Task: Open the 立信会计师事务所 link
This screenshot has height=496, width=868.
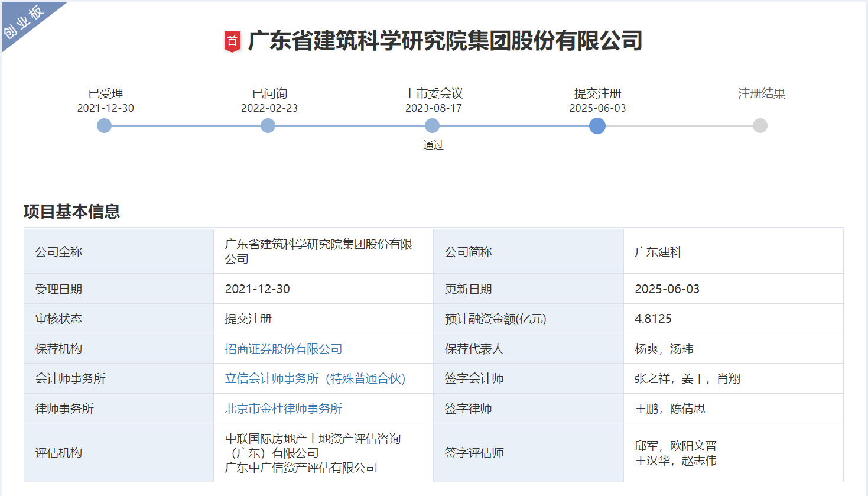Action: [315, 378]
